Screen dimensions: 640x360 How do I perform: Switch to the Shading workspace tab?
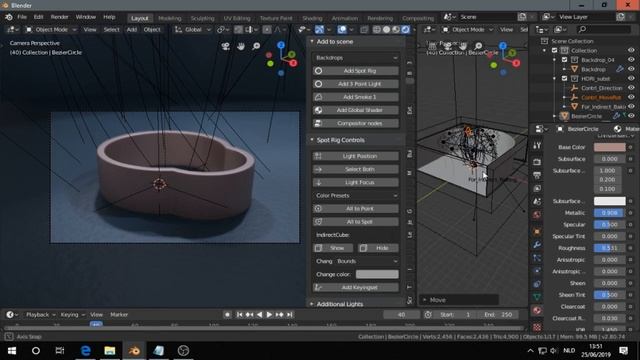312,18
